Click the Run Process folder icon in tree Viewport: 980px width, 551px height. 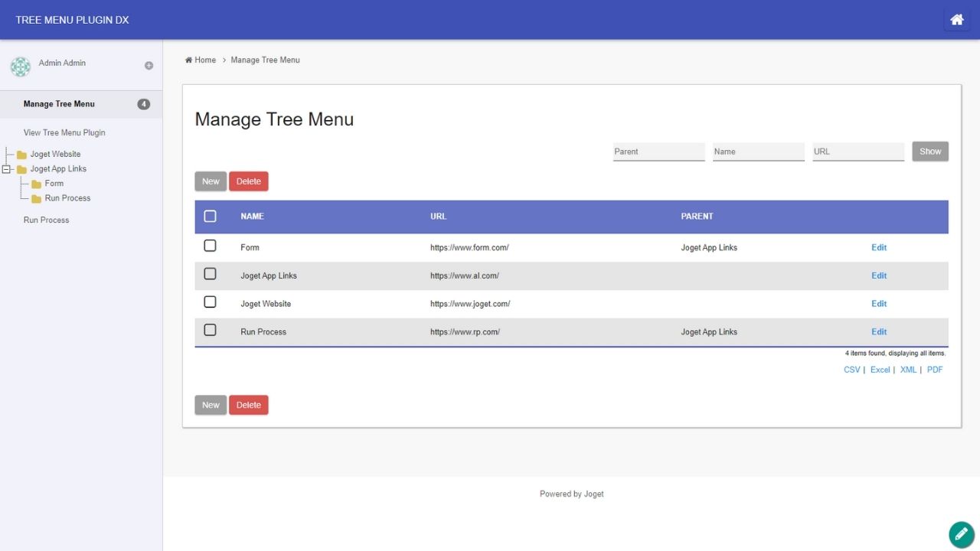pos(36,198)
